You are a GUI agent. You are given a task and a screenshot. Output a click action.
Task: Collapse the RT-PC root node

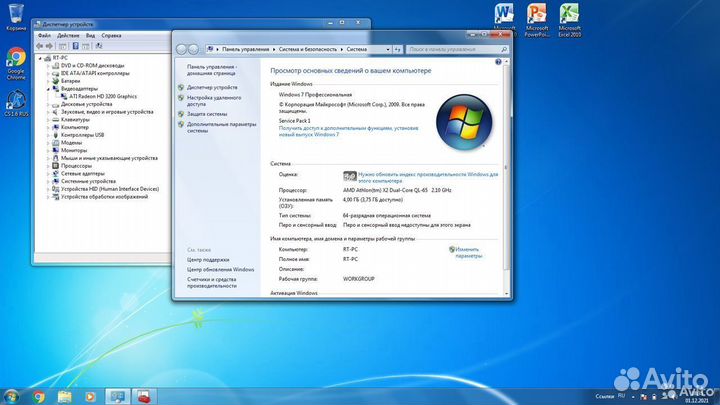click(40, 58)
